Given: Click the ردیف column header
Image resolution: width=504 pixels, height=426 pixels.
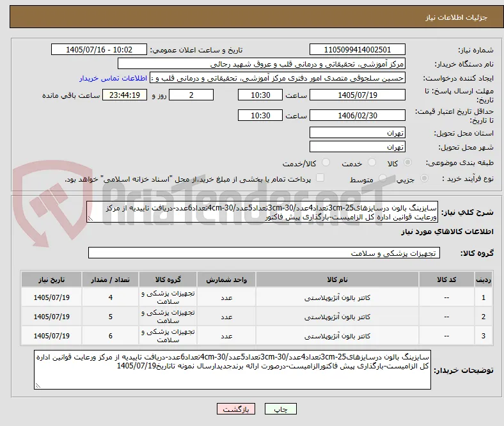Looking at the screenshot, I should 483,280.
